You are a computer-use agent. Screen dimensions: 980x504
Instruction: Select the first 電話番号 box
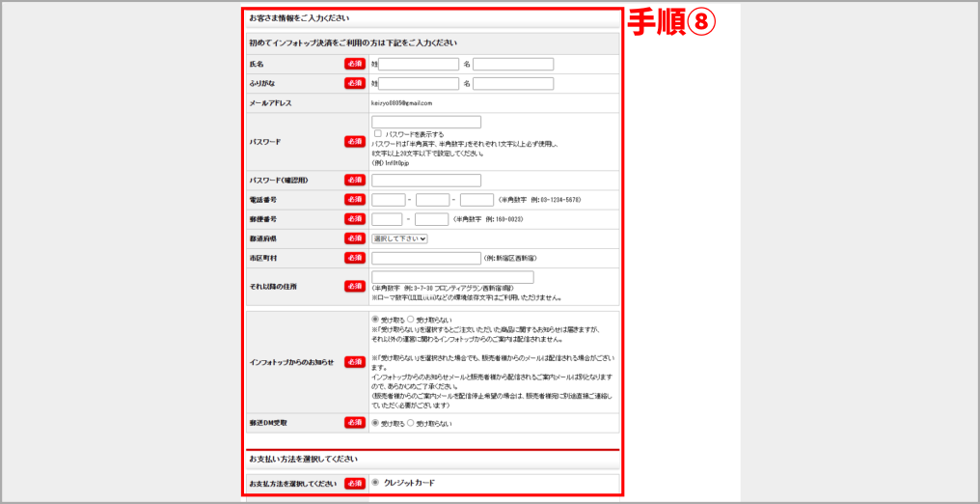click(388, 200)
